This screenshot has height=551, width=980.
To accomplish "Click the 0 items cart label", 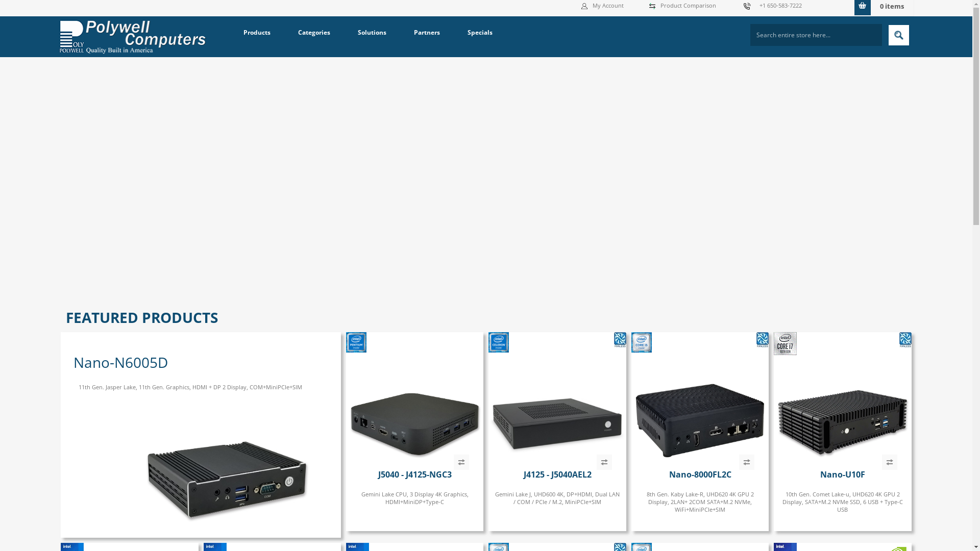I will click(892, 7).
